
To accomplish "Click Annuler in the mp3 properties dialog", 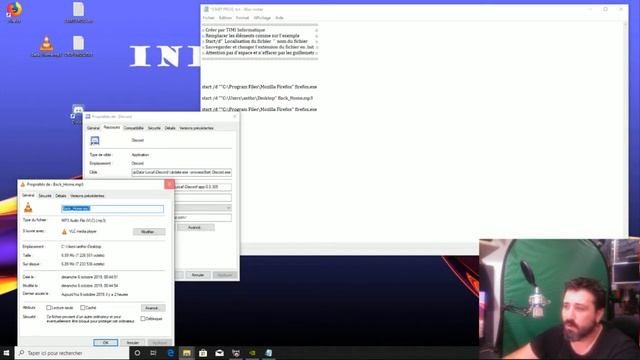I will tap(133, 342).
